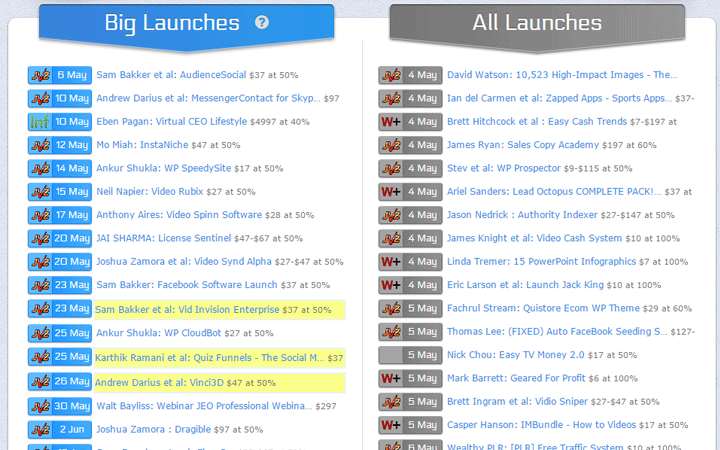Open Thomas Lee Auto FaceBook Seeding link
Image resolution: width=720 pixels, height=450 pixels.
click(x=557, y=332)
